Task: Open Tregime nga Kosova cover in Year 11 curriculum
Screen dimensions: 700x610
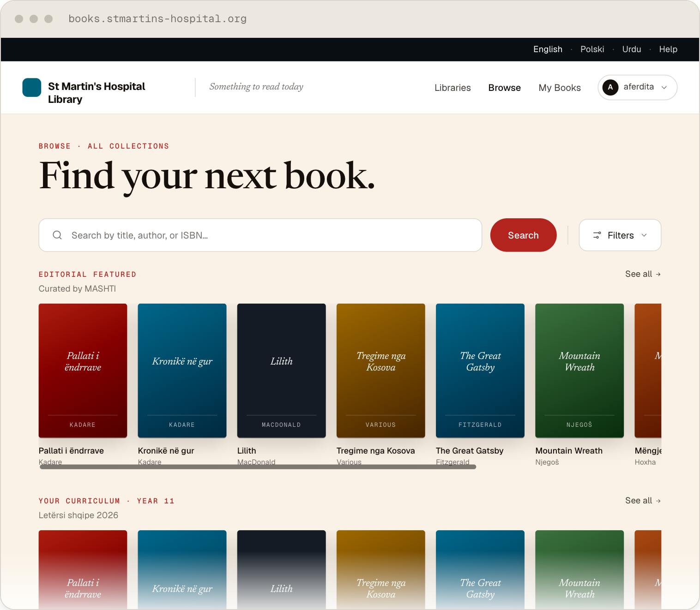Action: coord(381,570)
